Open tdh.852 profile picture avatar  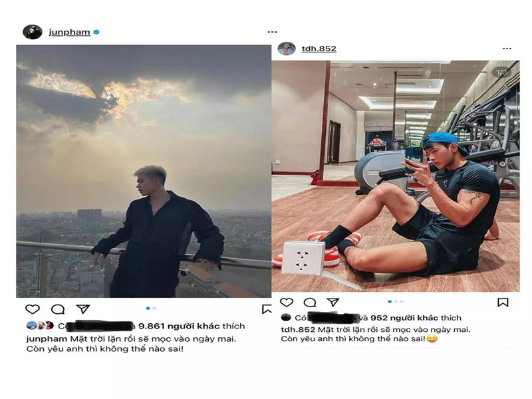pos(287,49)
